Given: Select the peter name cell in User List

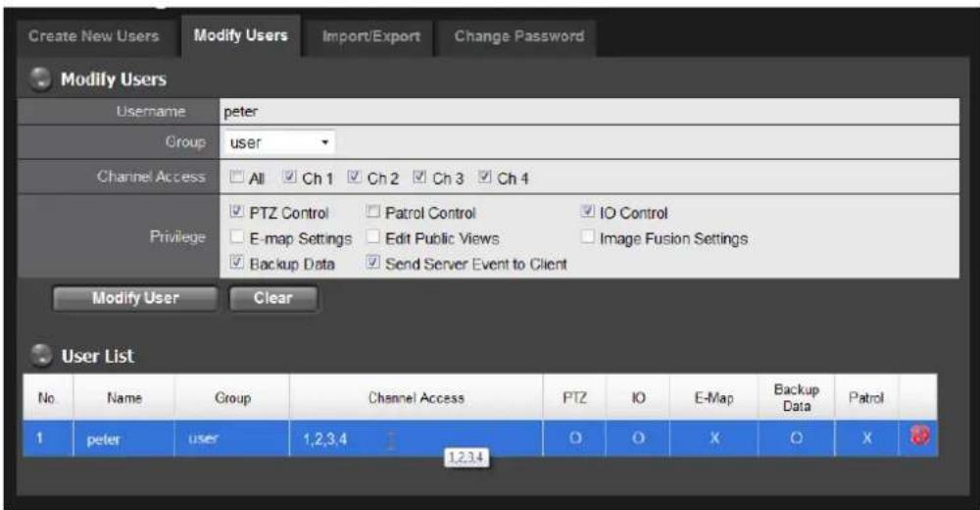Looking at the screenshot, I should pos(123,438).
